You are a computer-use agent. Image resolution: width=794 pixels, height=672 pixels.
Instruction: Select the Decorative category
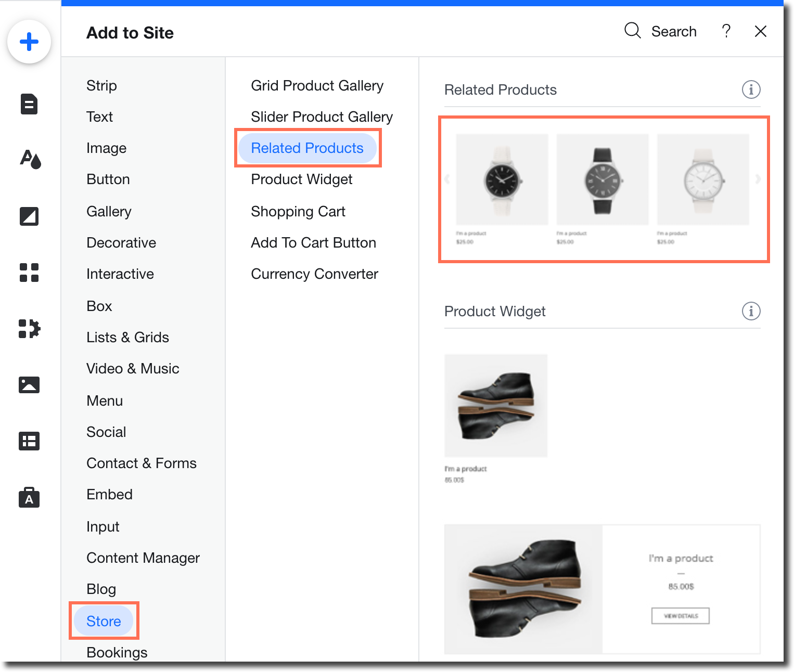coord(121,243)
